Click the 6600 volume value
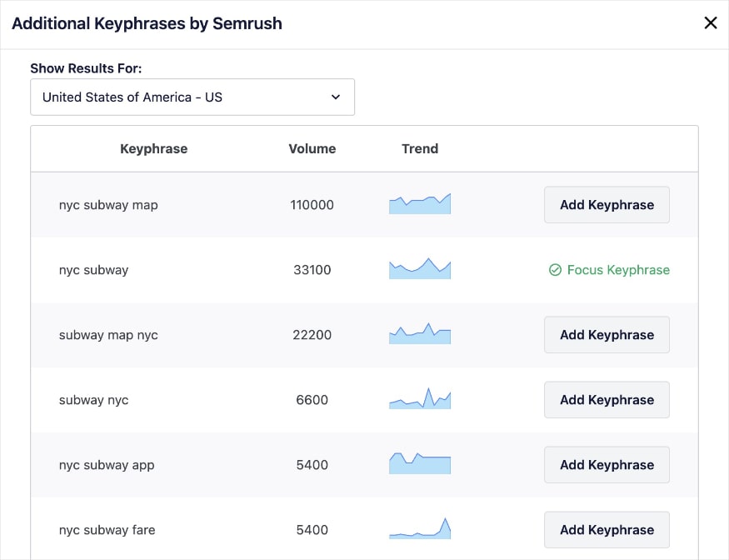This screenshot has width=729, height=560. click(x=312, y=400)
